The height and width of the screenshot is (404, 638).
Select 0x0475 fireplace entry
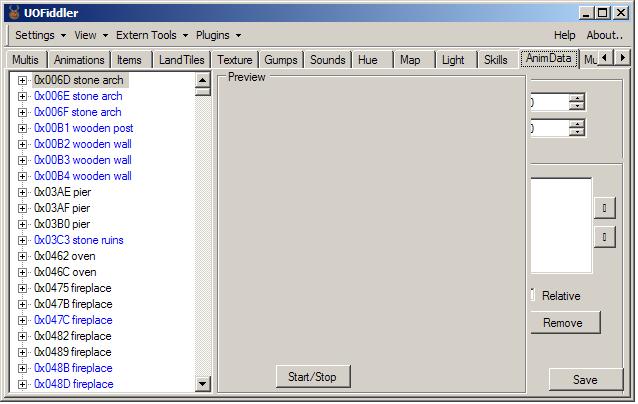(73, 288)
